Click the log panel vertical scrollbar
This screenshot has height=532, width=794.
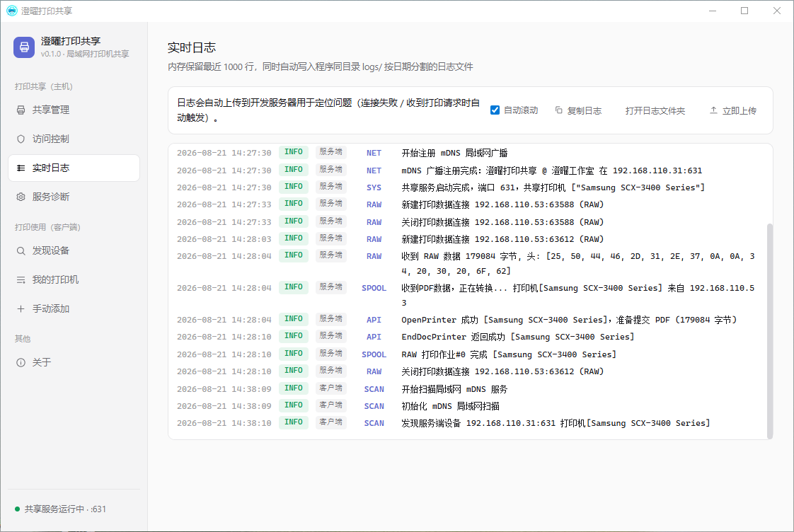[770, 331]
